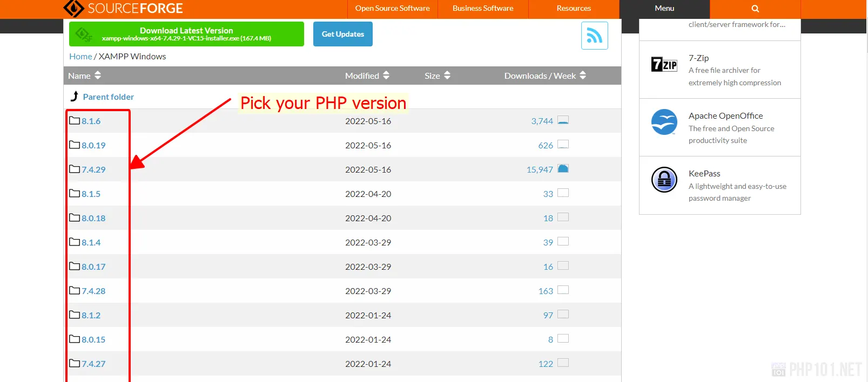868x382 pixels.
Task: Open the 7-Zip project icon
Action: pos(664,65)
